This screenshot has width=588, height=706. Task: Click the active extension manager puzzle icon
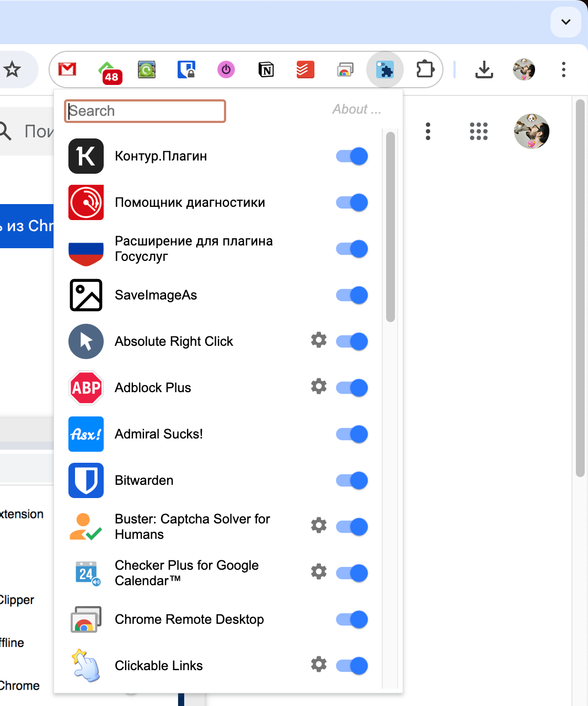[x=385, y=69]
